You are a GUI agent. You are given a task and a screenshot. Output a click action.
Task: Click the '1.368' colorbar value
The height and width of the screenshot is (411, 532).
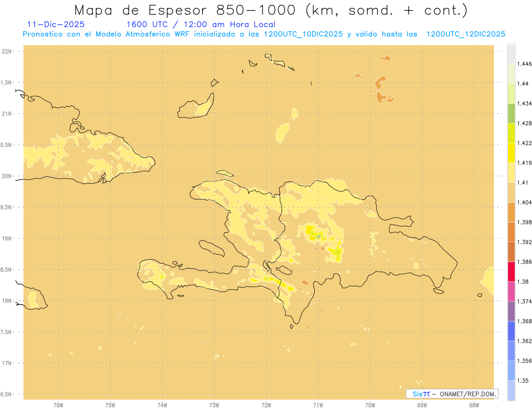click(524, 321)
